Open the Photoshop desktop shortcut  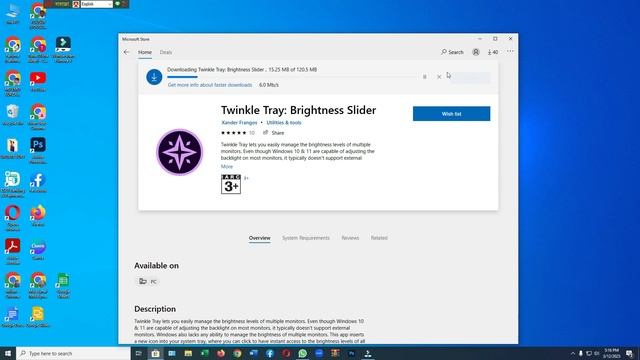click(x=38, y=150)
